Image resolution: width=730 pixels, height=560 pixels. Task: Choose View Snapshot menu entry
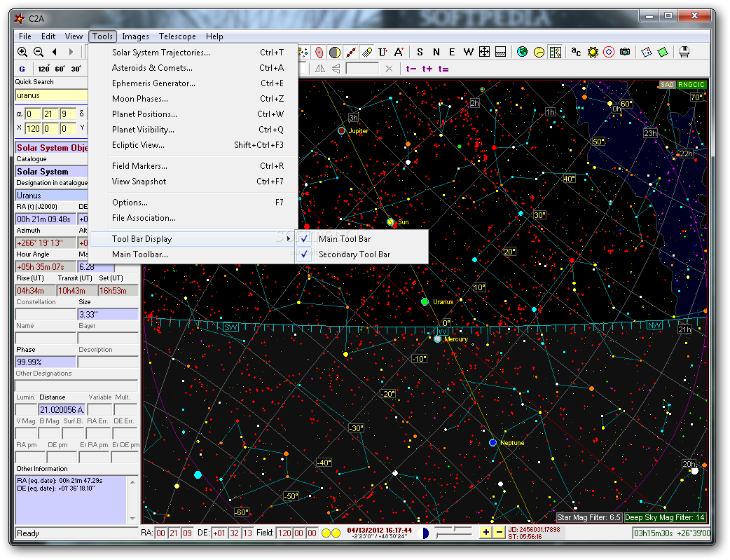[193, 182]
